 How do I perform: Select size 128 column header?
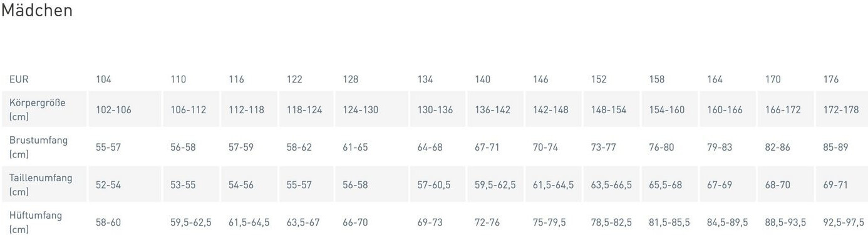351,79
